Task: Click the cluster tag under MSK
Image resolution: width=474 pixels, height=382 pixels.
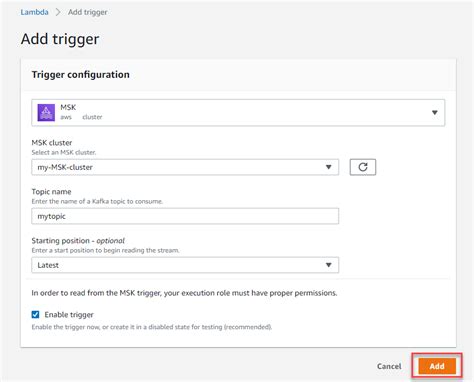Action: coord(92,117)
